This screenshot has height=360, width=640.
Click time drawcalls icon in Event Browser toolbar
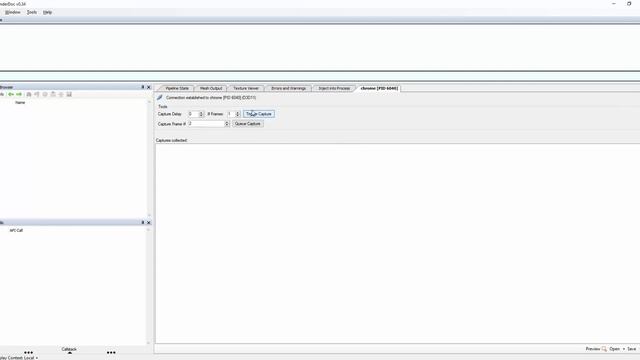pos(45,94)
